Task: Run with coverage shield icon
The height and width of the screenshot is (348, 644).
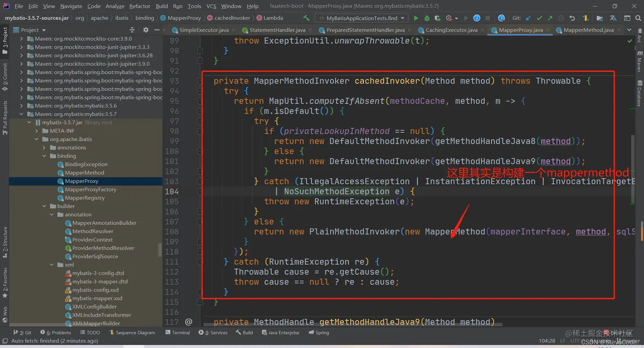Action: (x=437, y=18)
